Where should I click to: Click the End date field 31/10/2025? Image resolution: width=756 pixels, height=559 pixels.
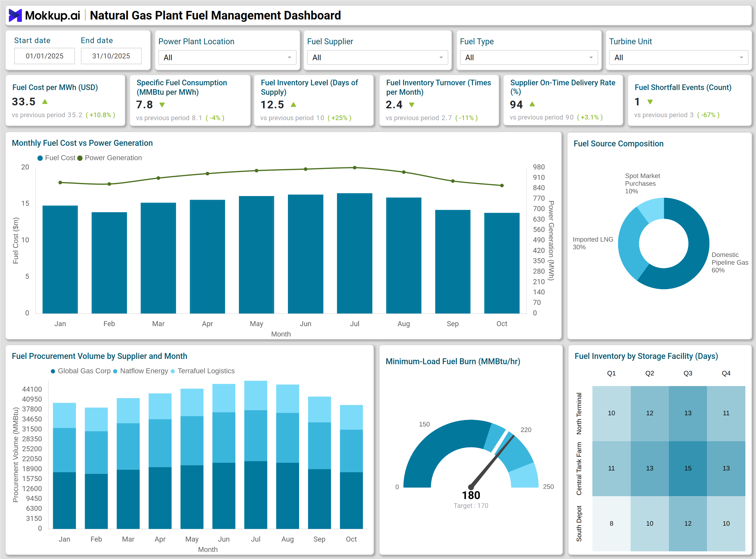(111, 56)
